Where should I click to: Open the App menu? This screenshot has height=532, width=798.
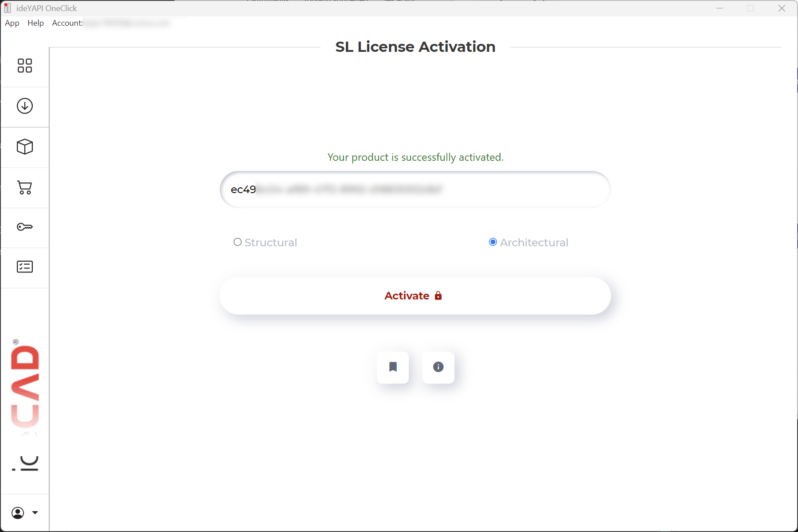coord(12,23)
